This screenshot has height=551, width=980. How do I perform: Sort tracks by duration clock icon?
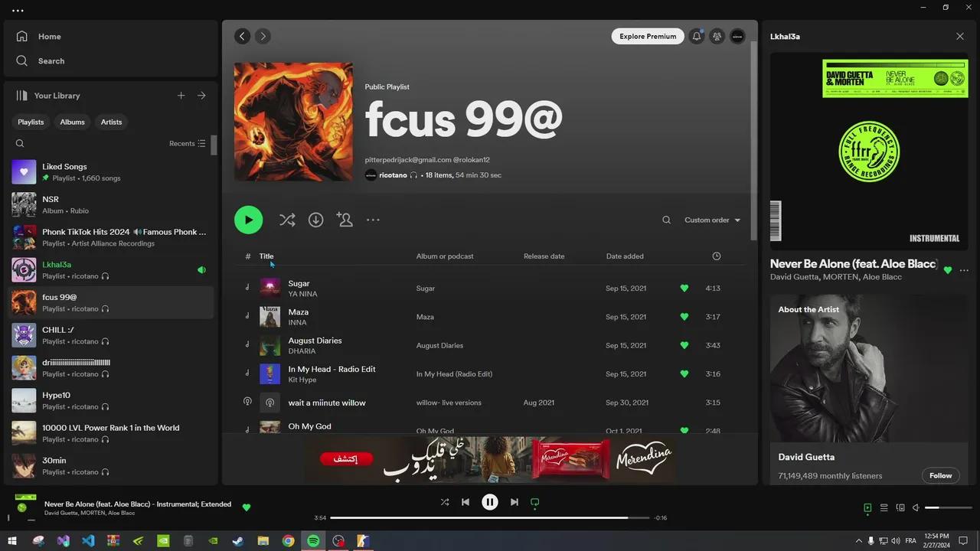tap(717, 256)
